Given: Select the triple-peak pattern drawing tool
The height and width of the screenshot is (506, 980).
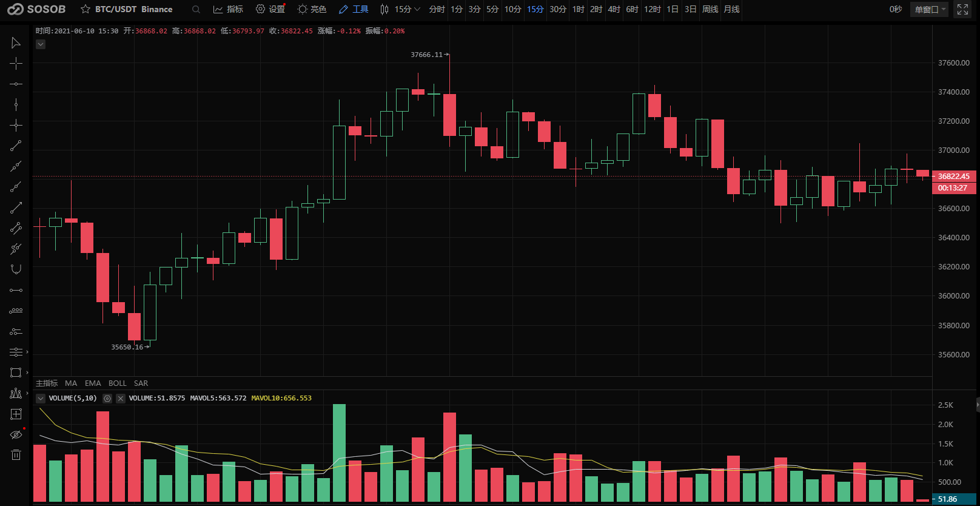Looking at the screenshot, I should [x=16, y=393].
